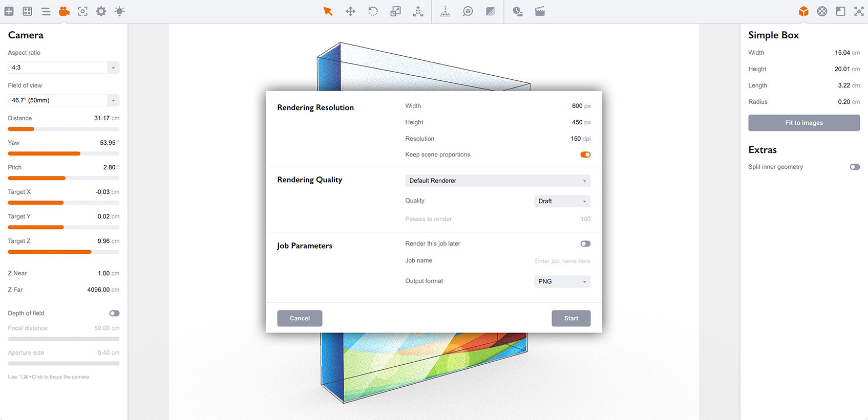This screenshot has height=420, width=868.
Task: Click the drop to floor icon
Action: [446, 11]
